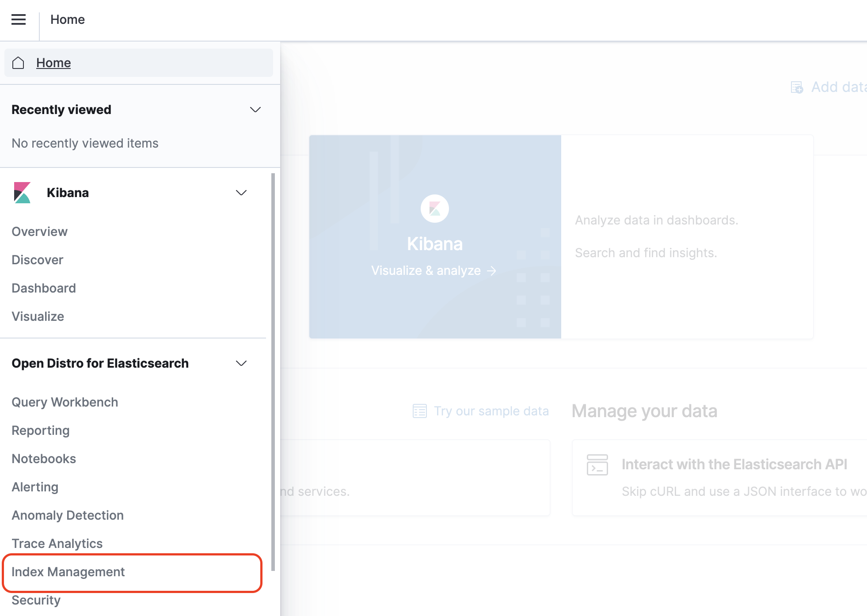This screenshot has width=867, height=616.
Task: Collapse the Recently viewed section
Action: point(255,110)
